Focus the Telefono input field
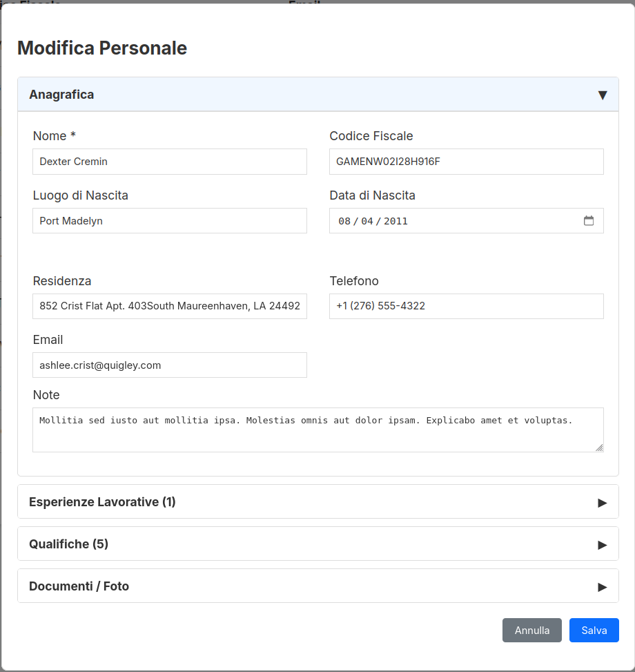Screen dimensions: 635x672 click(466, 306)
